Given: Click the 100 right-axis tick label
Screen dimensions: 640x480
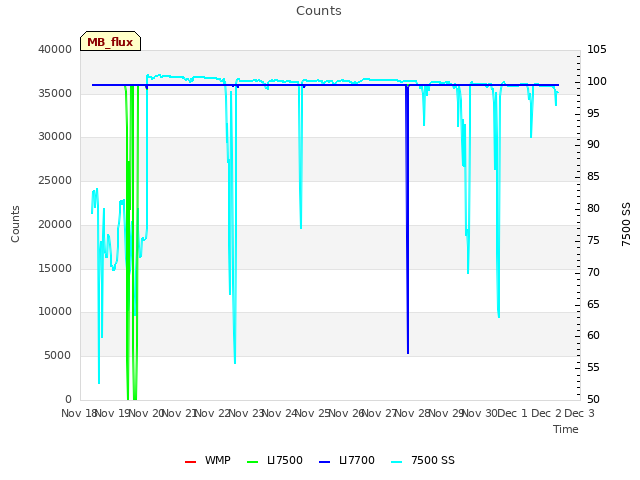Looking at the screenshot, I should click(597, 81).
